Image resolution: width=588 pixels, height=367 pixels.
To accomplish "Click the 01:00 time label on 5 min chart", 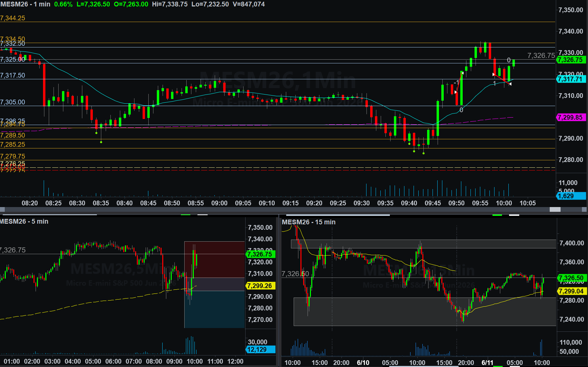I will pyautogui.click(x=12, y=362).
